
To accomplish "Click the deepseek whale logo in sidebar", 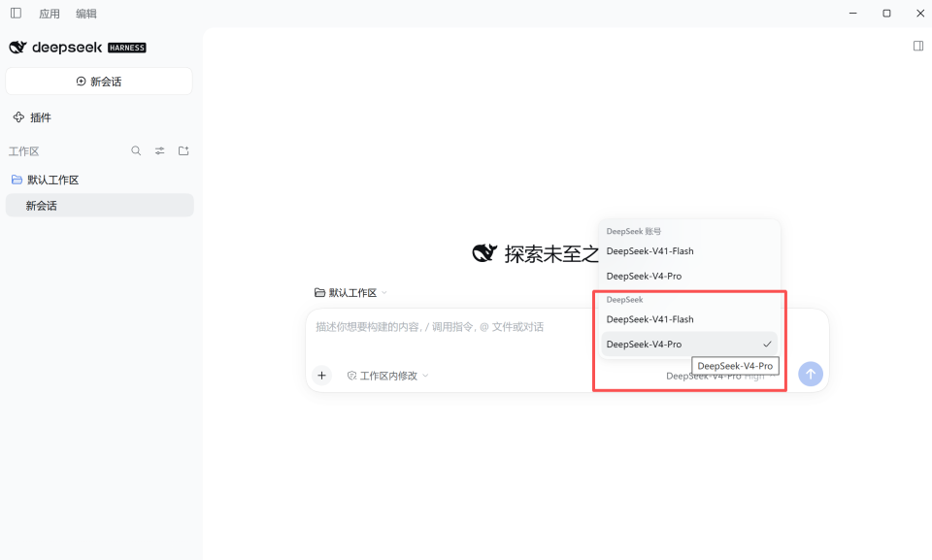I will click(x=17, y=48).
